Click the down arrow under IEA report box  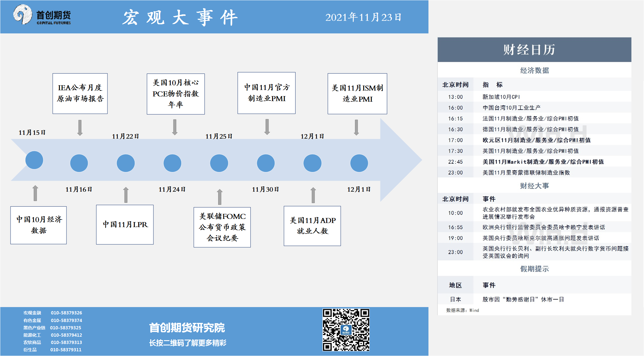click(80, 128)
